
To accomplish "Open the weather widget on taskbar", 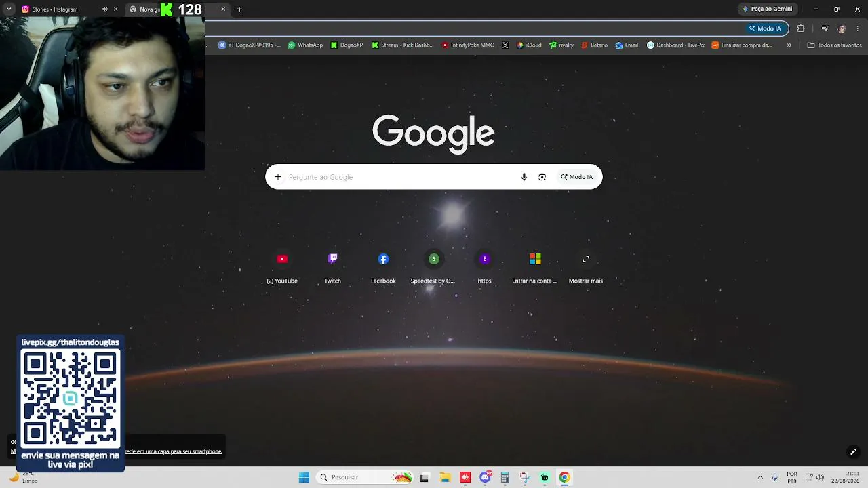I will [x=24, y=477].
